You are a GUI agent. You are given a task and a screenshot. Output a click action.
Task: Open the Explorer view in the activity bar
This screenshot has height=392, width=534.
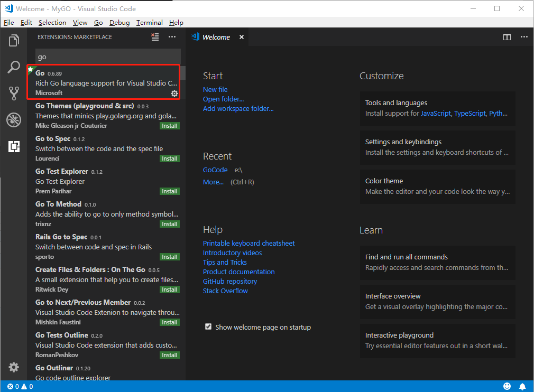14,41
